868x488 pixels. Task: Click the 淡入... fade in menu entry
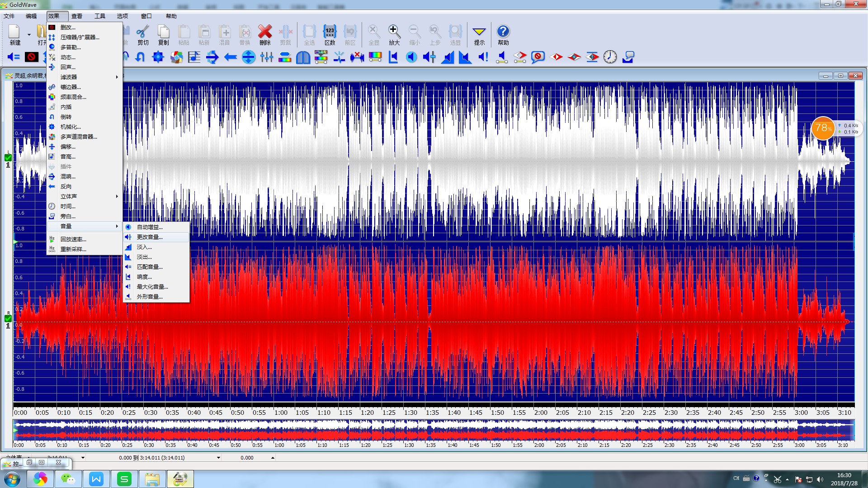tap(144, 247)
